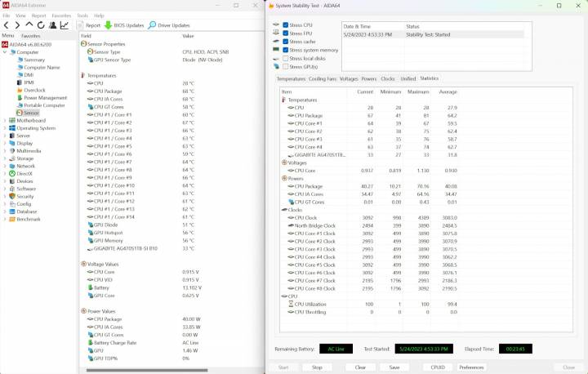Open the Report wizard
Screen dimensions: 588x374
pos(89,25)
